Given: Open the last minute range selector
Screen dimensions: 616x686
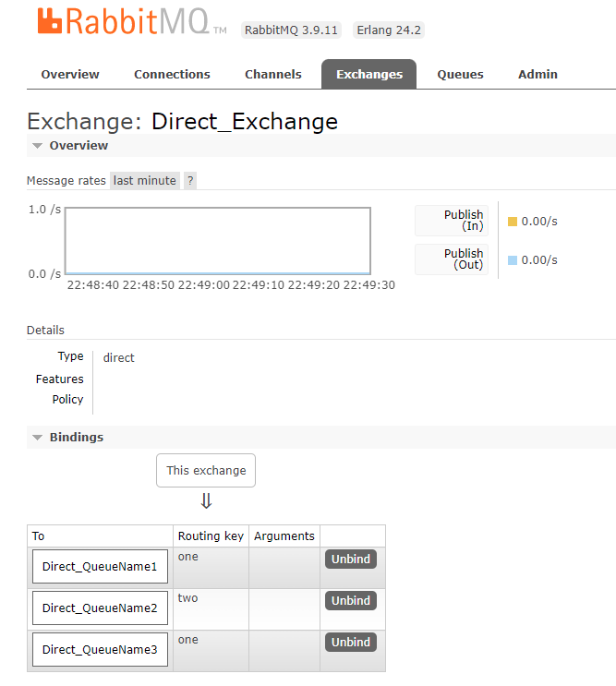Looking at the screenshot, I should (x=145, y=181).
